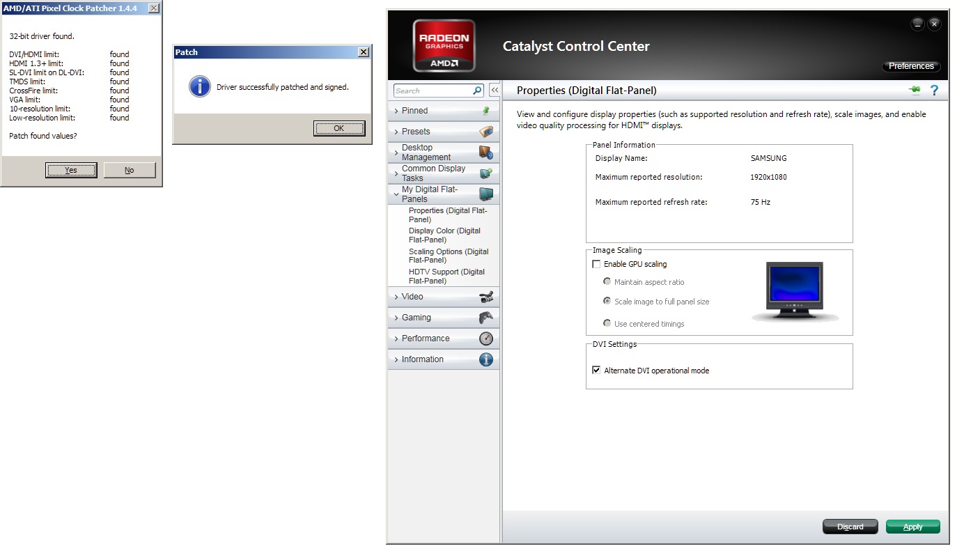
Task: Uncheck Alternate DVI operational mode
Action: pyautogui.click(x=596, y=371)
